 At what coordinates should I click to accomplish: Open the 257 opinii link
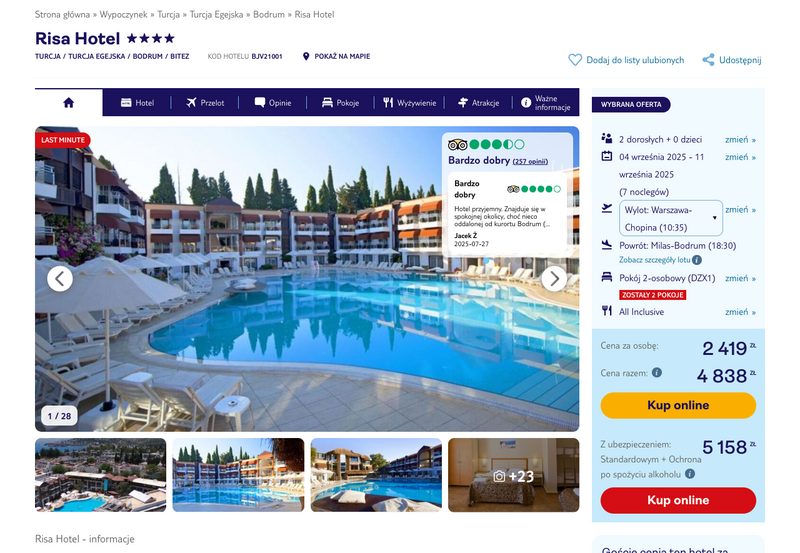click(x=530, y=162)
